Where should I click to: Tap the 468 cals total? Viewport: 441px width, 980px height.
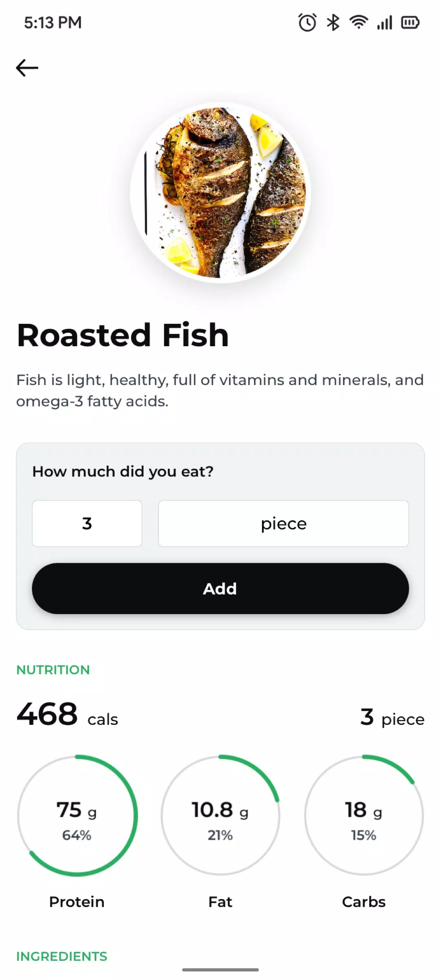click(67, 715)
